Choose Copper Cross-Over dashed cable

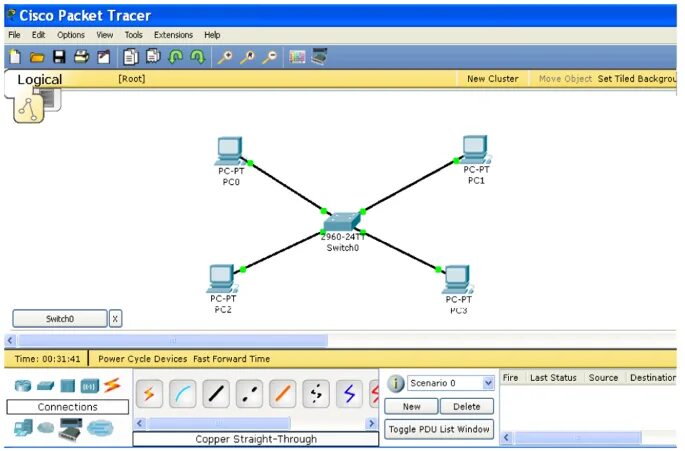coord(249,394)
